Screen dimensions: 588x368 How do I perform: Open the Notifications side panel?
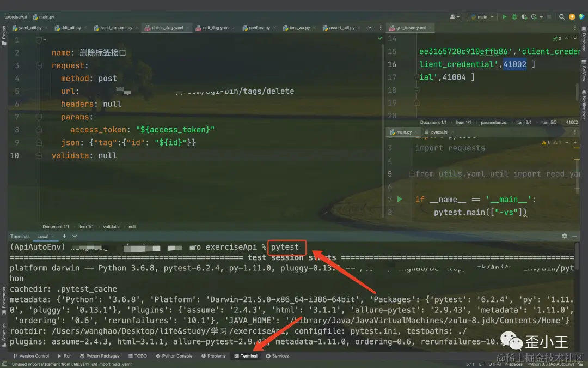(584, 104)
